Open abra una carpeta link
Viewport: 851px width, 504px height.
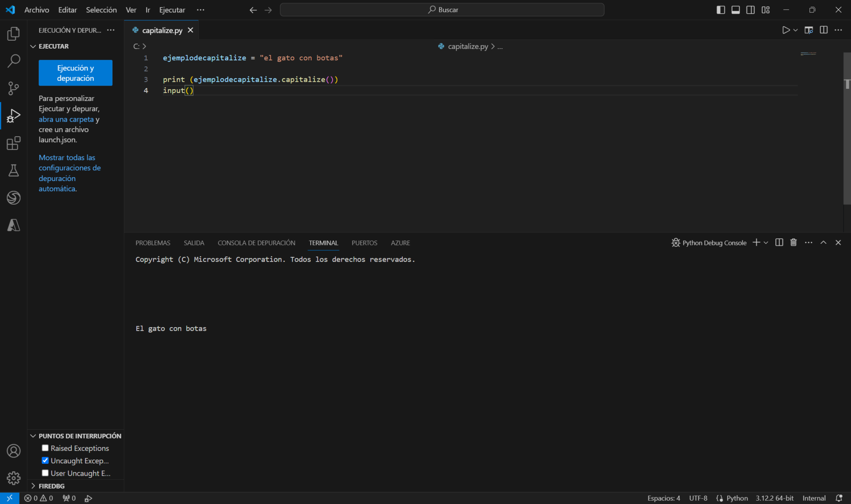pos(65,119)
